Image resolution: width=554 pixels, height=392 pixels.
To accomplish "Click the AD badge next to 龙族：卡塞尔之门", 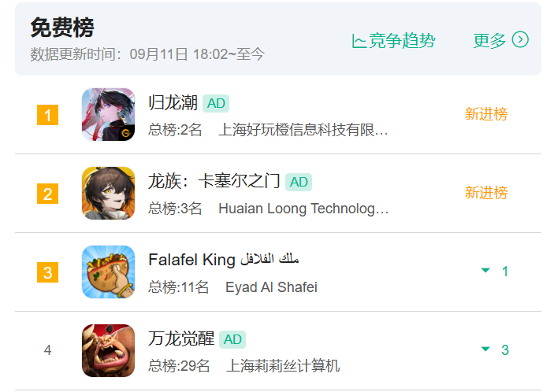I will (x=299, y=182).
